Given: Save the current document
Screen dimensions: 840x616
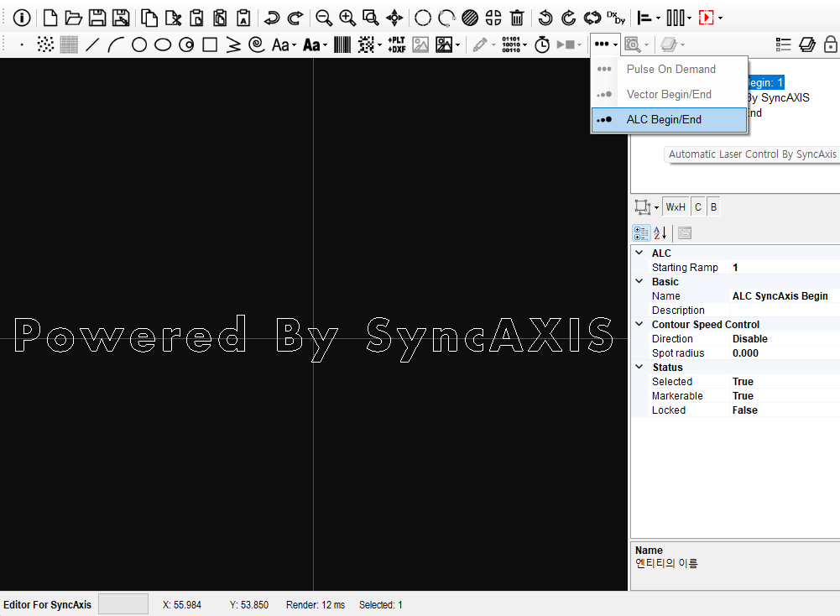Looking at the screenshot, I should pos(97,18).
